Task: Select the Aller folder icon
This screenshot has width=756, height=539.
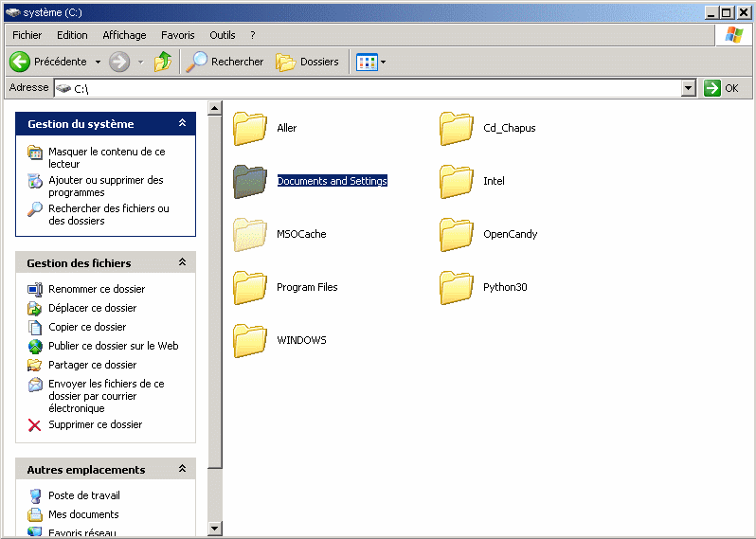Action: pyautogui.click(x=250, y=128)
